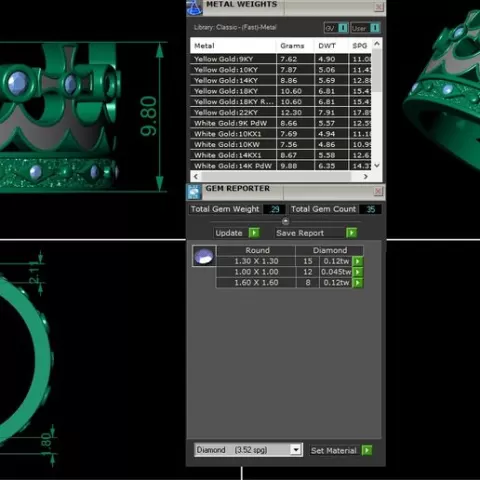Screen dimensions: 480x480
Task: Click the quantity 15 cell
Action: (x=308, y=261)
